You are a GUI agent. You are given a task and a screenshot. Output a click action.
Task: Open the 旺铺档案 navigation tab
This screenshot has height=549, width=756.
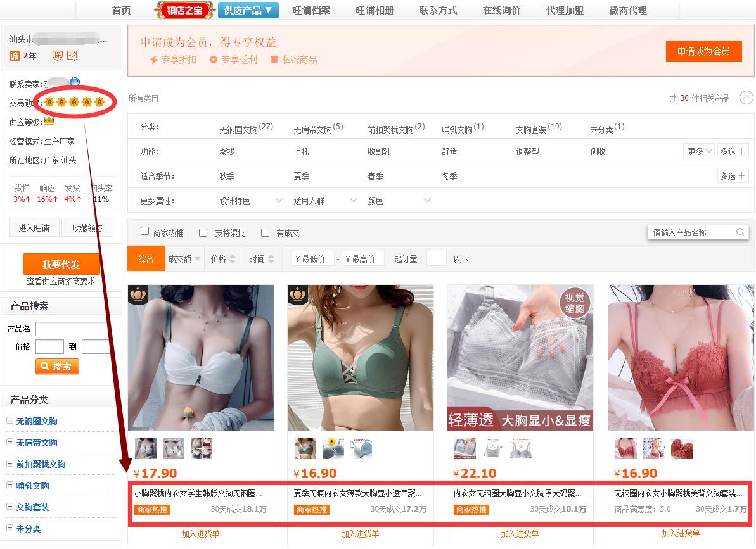coord(311,10)
